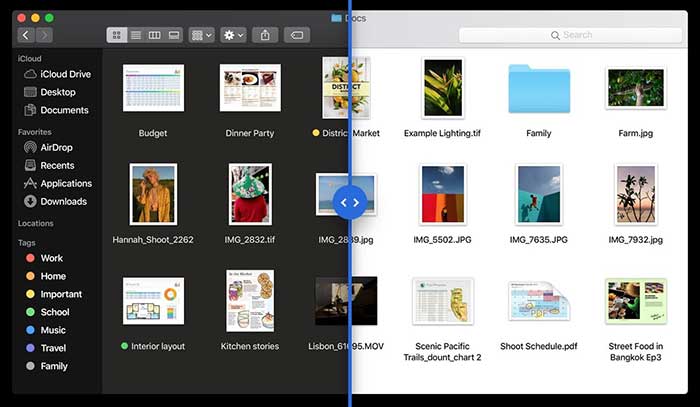The image size is (700, 407).
Task: Switch to gallery view
Action: [174, 35]
